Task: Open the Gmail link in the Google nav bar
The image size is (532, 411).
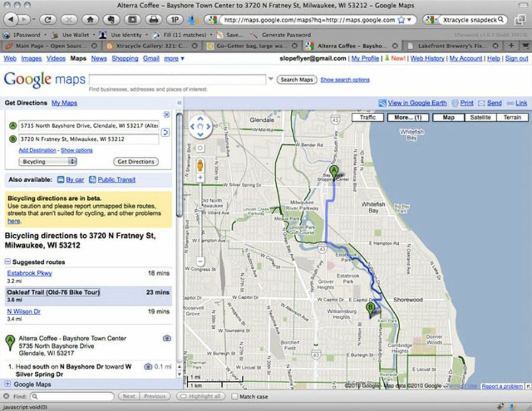Action: click(x=151, y=59)
